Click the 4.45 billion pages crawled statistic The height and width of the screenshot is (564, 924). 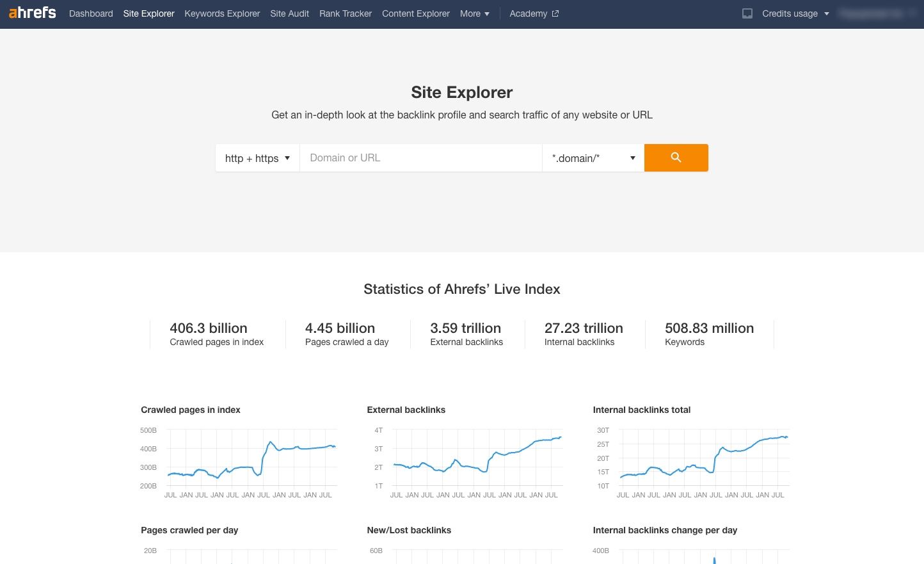pyautogui.click(x=347, y=334)
